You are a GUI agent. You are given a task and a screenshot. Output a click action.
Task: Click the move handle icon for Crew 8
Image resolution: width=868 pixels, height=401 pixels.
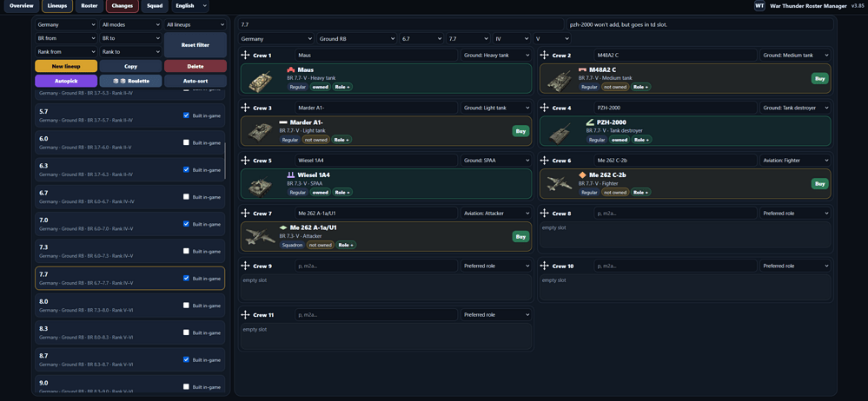click(x=545, y=213)
